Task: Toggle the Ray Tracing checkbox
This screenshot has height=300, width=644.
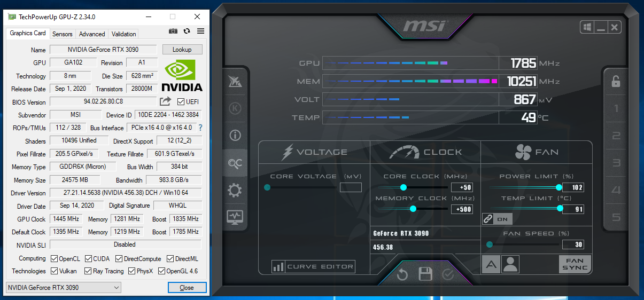Action: tap(88, 271)
